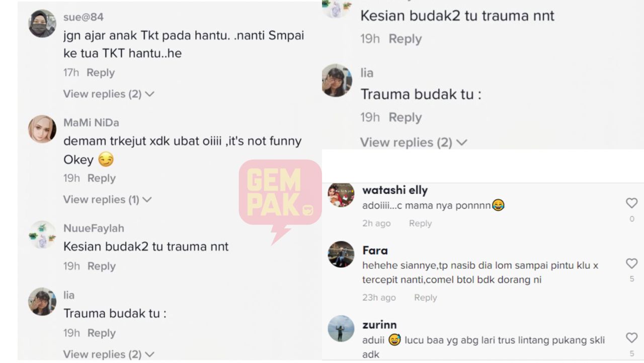Reply to sue@84's comment
644x363 pixels.
tap(101, 72)
